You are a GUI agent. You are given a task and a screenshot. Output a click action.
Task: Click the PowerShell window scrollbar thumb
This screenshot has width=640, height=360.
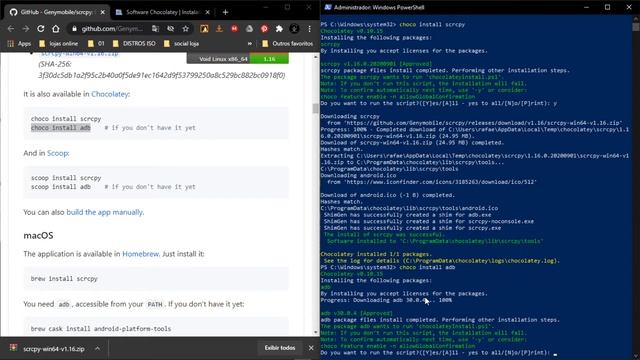click(x=636, y=27)
